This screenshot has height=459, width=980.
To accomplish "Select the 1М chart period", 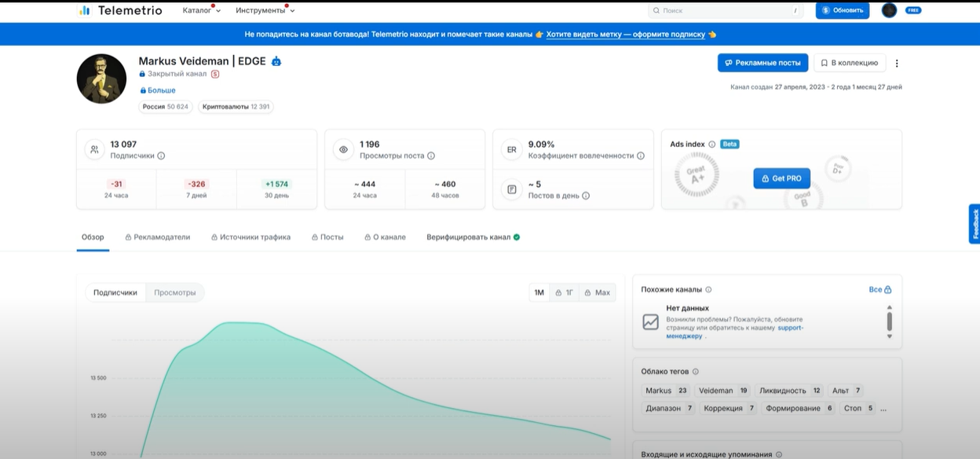I will (539, 292).
